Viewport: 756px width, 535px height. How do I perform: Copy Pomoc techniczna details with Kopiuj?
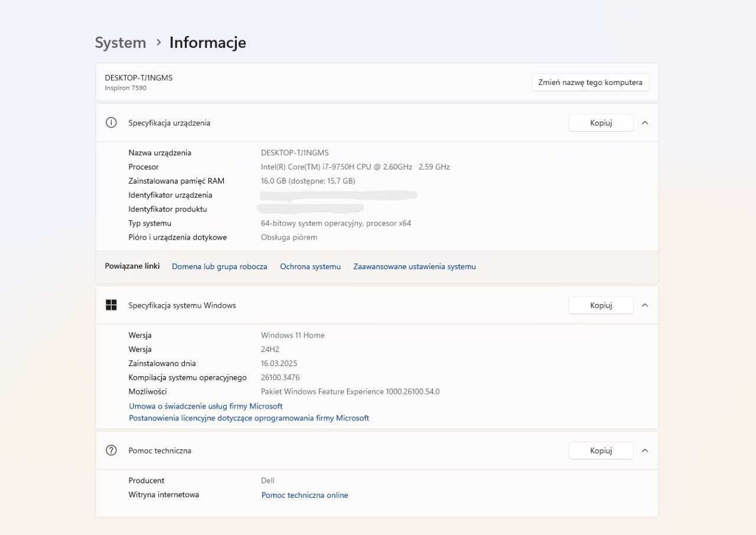click(x=601, y=451)
